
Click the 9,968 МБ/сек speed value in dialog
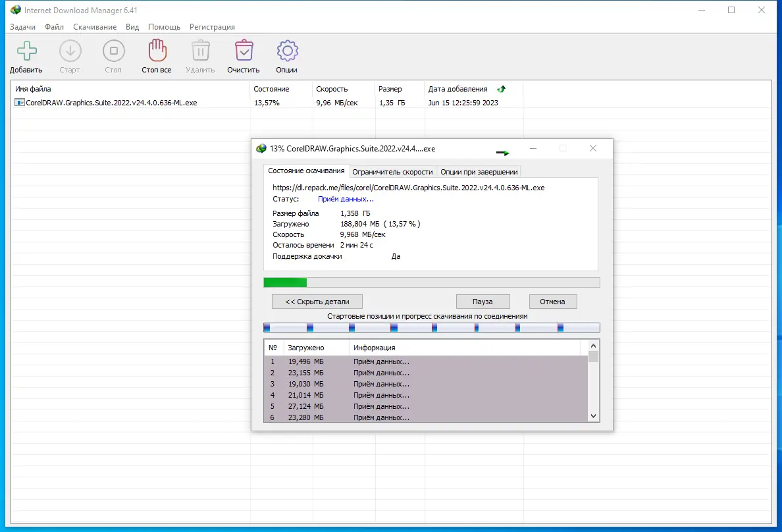point(363,234)
